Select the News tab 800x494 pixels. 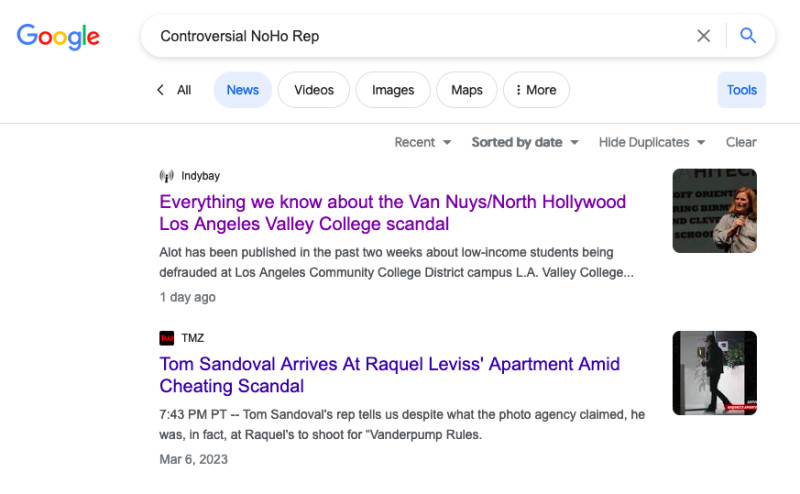pyautogui.click(x=242, y=90)
